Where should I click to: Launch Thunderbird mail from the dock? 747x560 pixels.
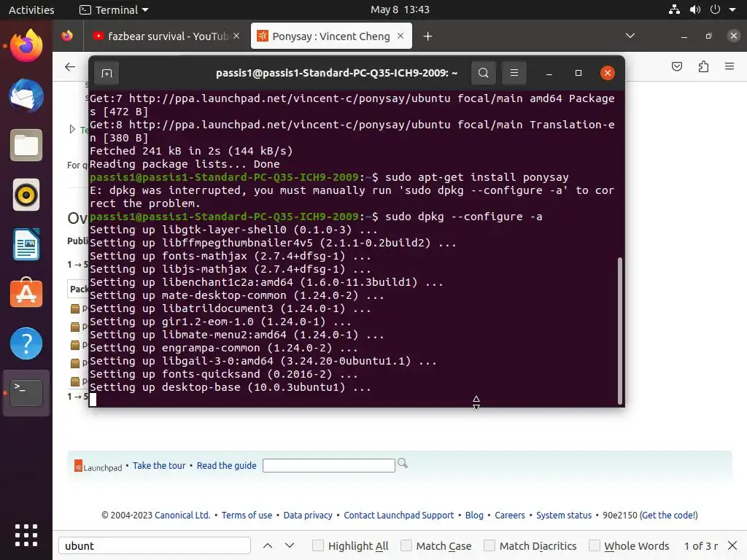coord(26,96)
